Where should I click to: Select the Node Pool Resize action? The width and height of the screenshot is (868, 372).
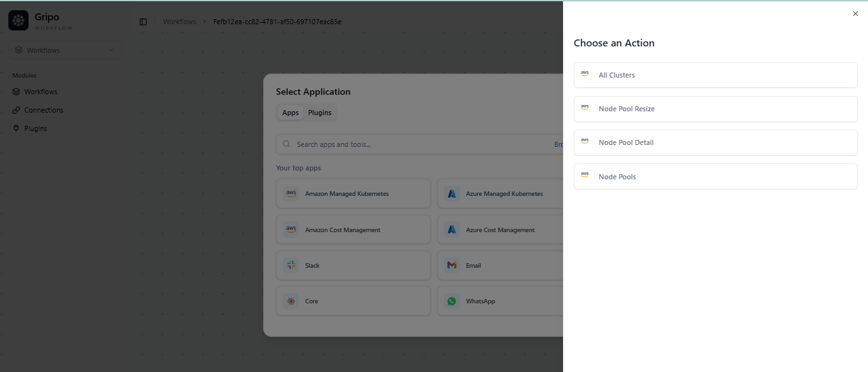tap(715, 109)
